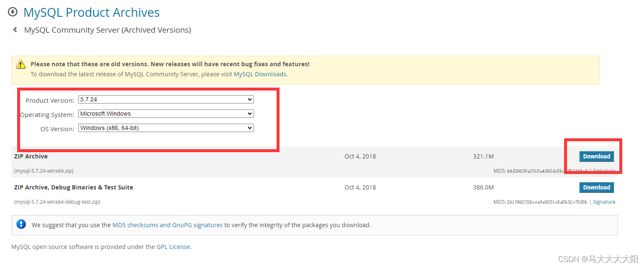Select the ZIP Archive, Debug Binaries & Test Suite title
The image size is (644, 267).
[x=74, y=187]
